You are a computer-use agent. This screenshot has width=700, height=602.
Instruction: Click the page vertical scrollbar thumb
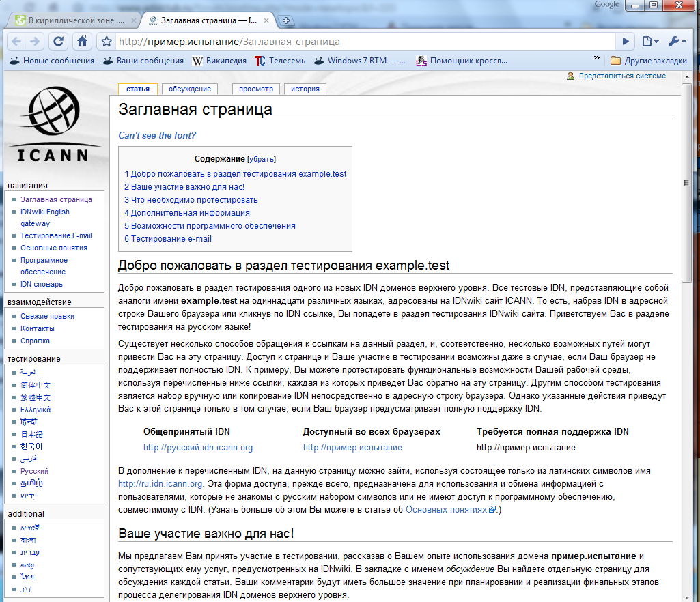[x=686, y=182]
